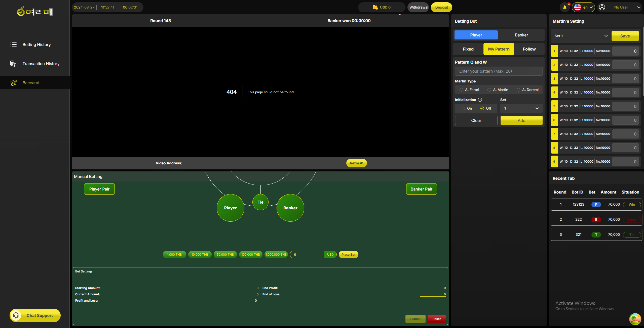The image size is (644, 328).
Task: Open the Set number dropdown under Initialization
Action: (x=521, y=108)
